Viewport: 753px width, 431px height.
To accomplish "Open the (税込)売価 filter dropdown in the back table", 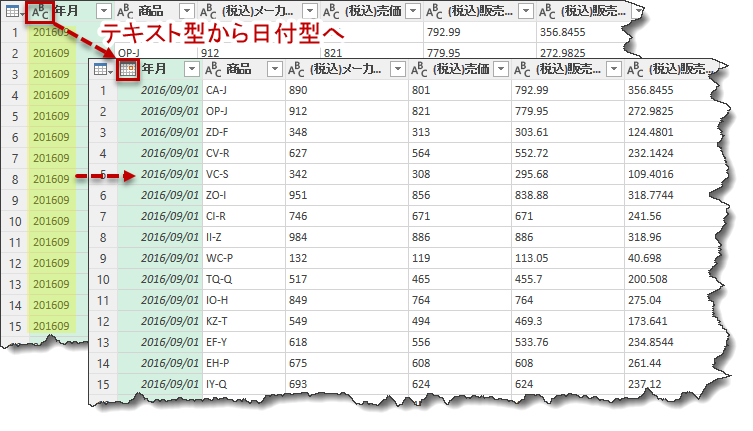I will coord(413,11).
